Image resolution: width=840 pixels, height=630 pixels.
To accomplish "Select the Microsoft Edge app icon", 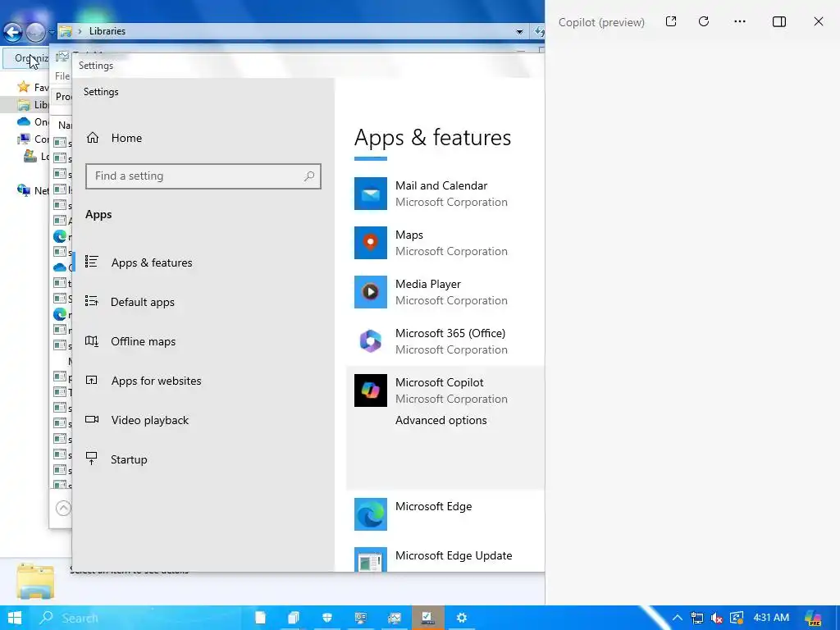I will (x=370, y=514).
